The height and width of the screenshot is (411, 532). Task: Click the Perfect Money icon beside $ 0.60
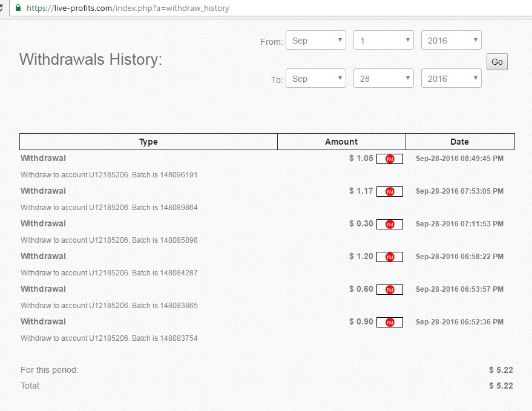click(x=390, y=289)
